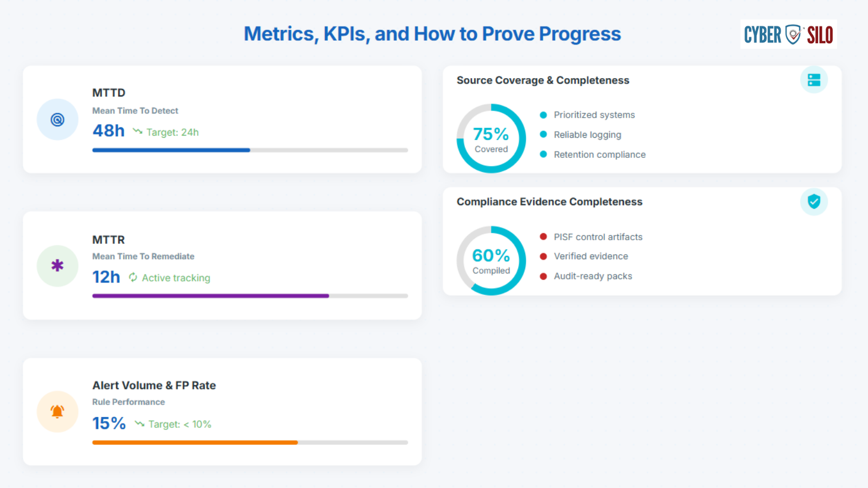The image size is (868, 488).
Task: Click the 60% Compiled donut chart
Action: point(491,261)
